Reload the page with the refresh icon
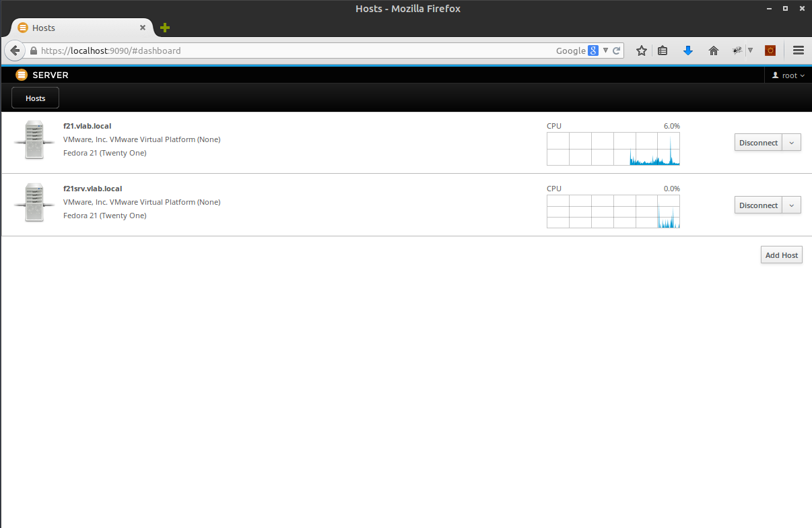 pyautogui.click(x=616, y=51)
